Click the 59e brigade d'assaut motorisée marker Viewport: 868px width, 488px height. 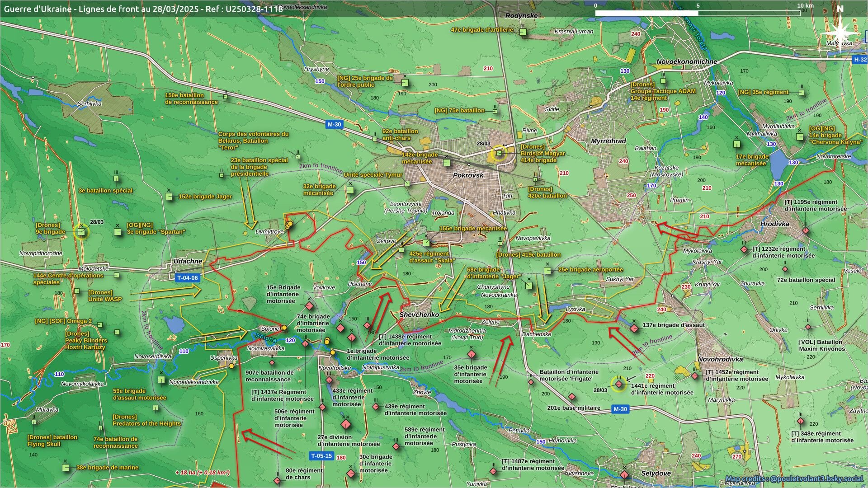[x=161, y=380]
